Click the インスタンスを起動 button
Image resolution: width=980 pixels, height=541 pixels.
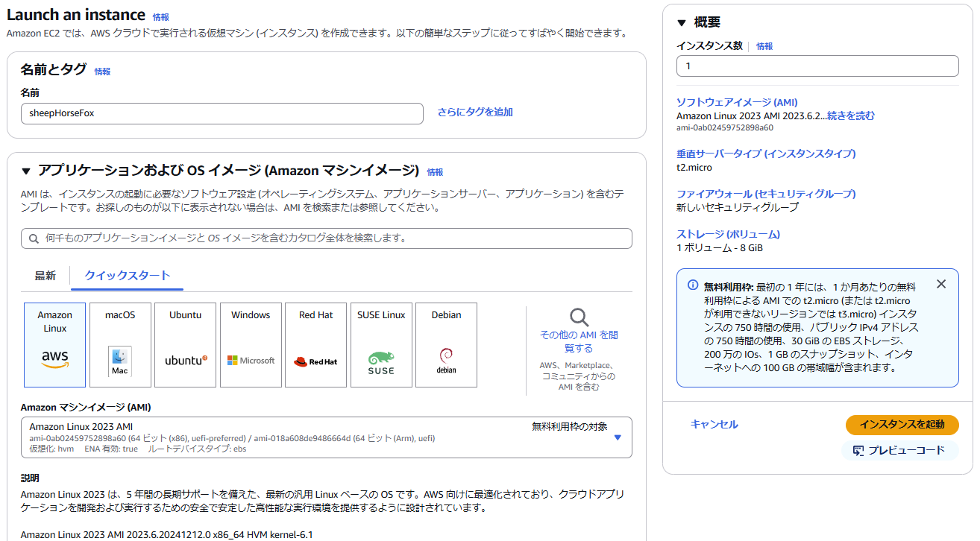pyautogui.click(x=902, y=424)
